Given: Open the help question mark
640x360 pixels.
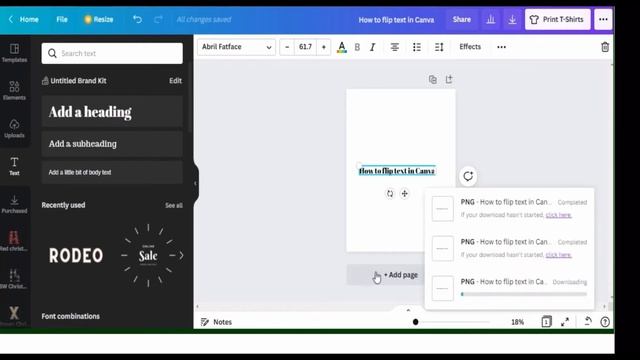Looking at the screenshot, I should (605, 322).
